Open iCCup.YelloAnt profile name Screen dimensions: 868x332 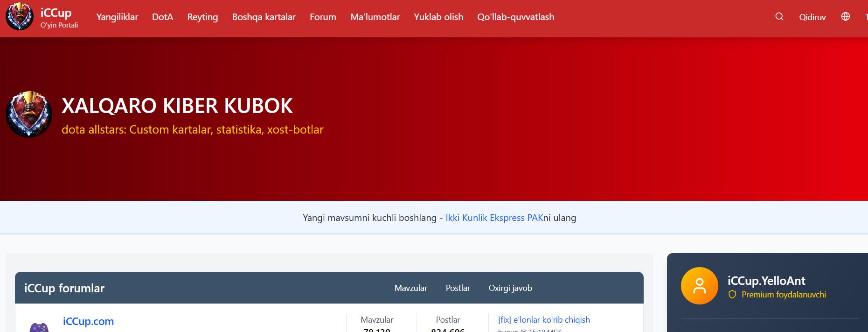coord(766,281)
